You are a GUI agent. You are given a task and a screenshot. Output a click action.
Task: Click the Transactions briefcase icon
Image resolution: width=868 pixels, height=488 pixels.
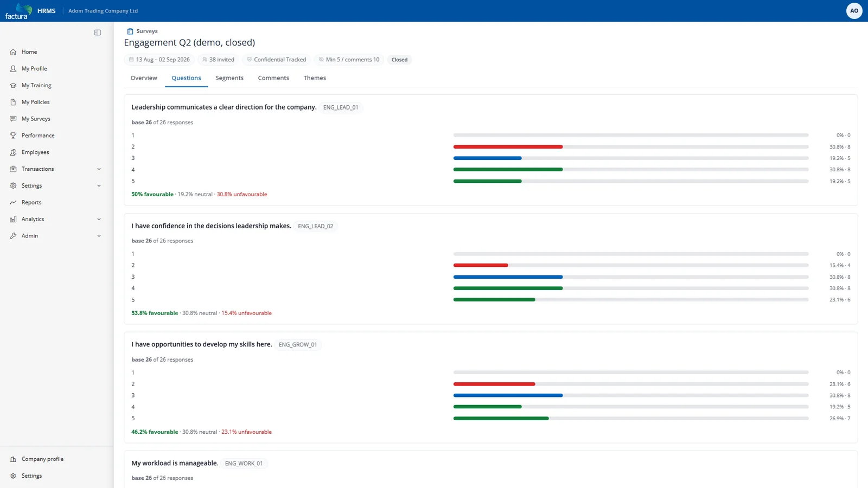point(13,169)
